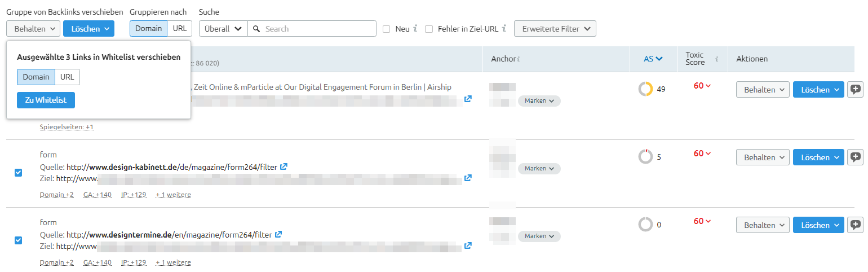868x272 pixels.
Task: Open external link icon for design-kabinett.de source
Action: (284, 166)
